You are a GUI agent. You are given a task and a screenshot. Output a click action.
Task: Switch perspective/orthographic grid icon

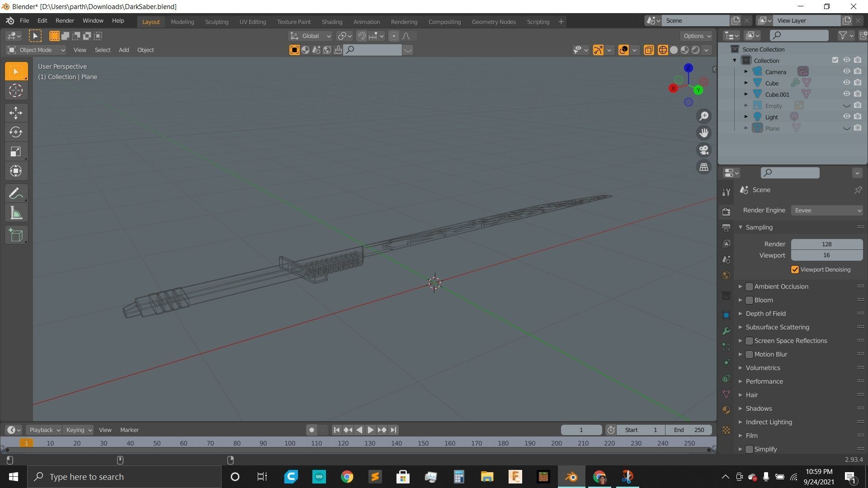click(x=704, y=167)
